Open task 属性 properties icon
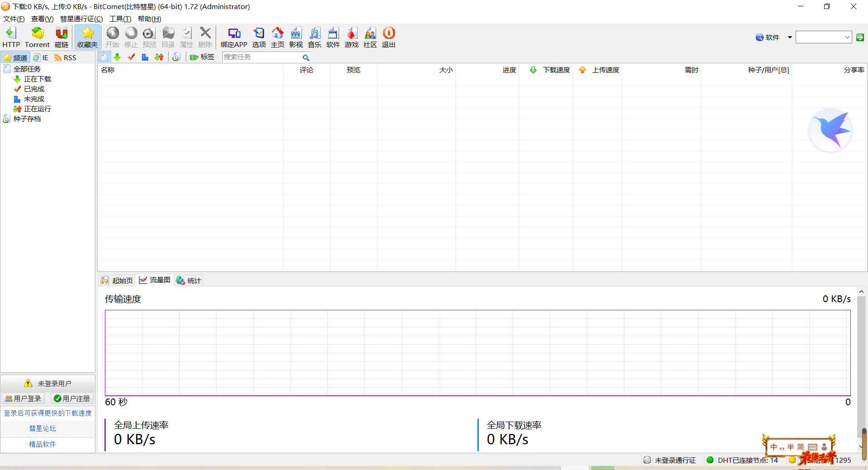868x470 pixels. click(x=187, y=37)
